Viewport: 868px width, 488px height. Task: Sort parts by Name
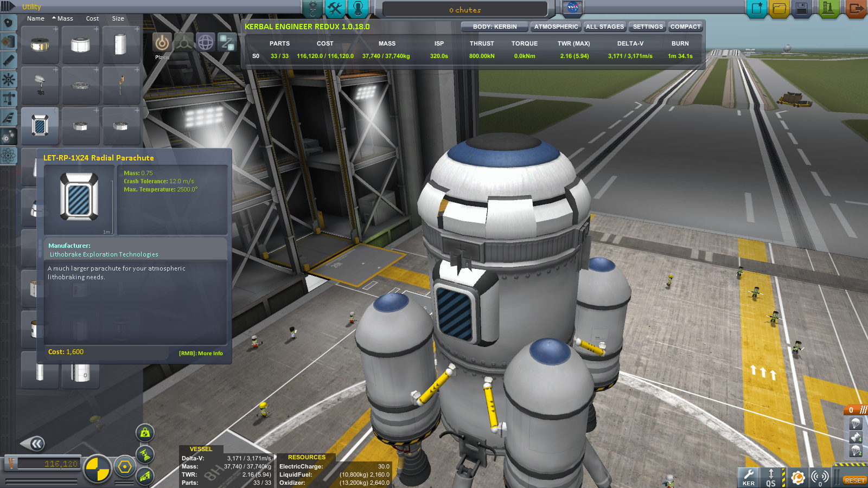(36, 18)
